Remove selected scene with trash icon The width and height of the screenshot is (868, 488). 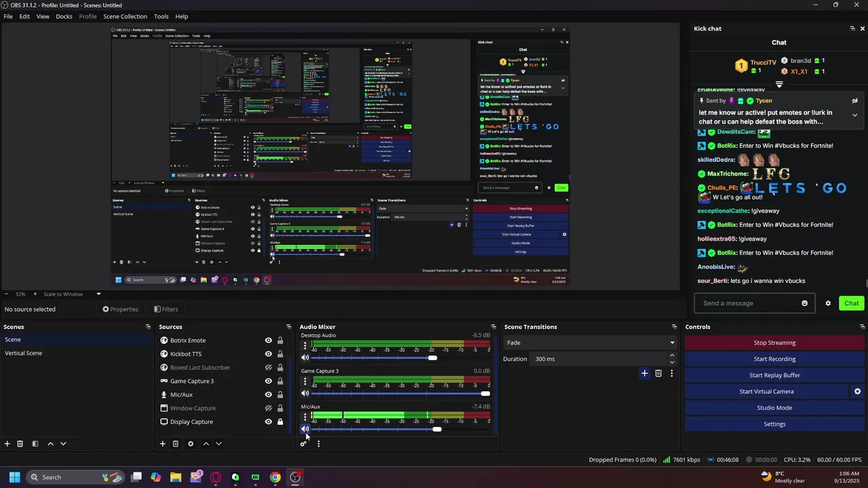pos(20,444)
